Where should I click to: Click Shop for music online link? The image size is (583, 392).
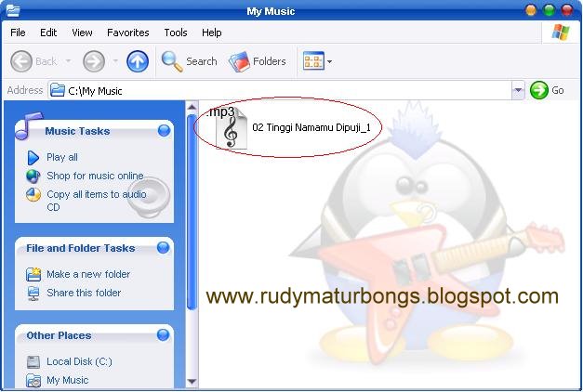95,176
